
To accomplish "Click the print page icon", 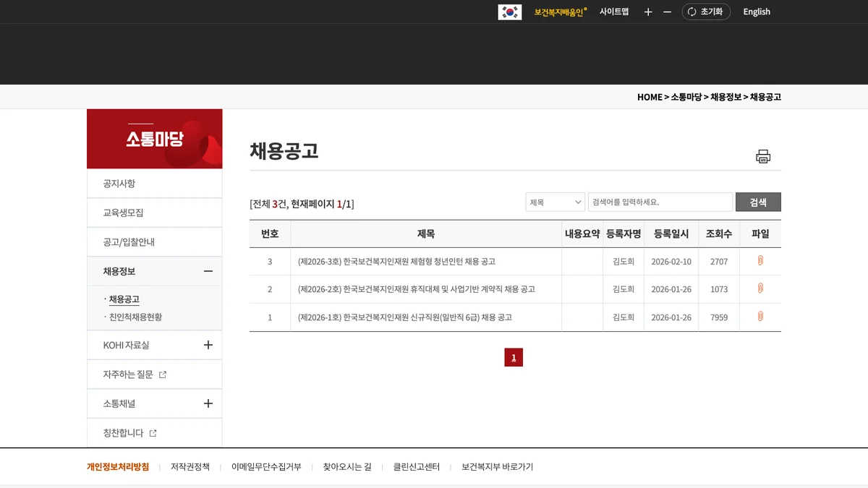I will (x=763, y=156).
